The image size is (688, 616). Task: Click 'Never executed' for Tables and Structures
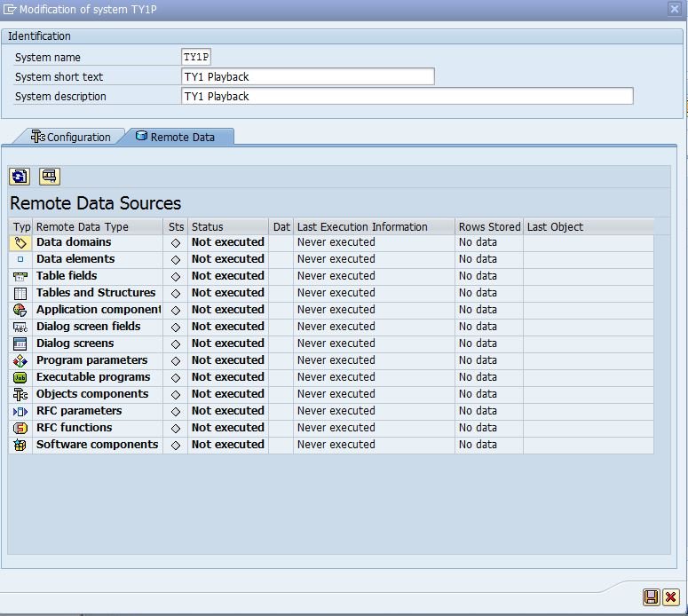(336, 293)
